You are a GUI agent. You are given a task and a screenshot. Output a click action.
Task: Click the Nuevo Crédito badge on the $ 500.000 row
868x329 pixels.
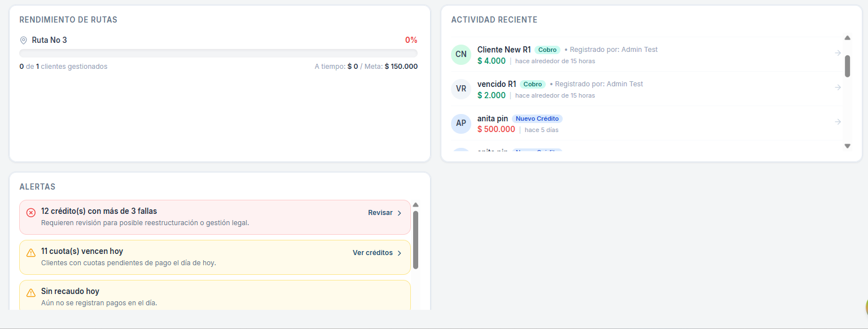point(537,119)
